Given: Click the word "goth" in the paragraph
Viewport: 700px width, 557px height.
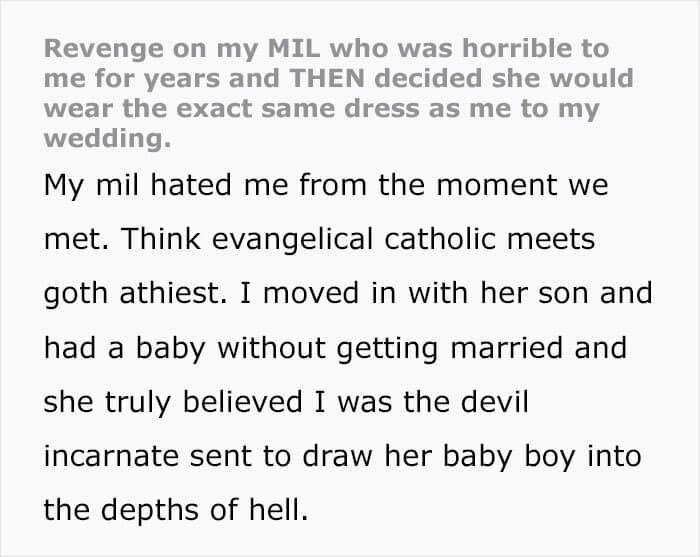Looking at the screenshot, I should (x=74, y=295).
